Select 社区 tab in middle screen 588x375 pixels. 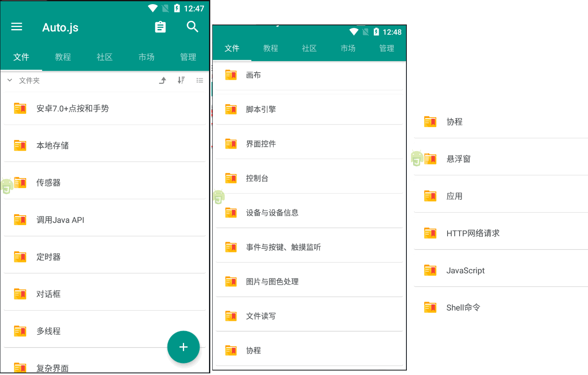tap(309, 48)
